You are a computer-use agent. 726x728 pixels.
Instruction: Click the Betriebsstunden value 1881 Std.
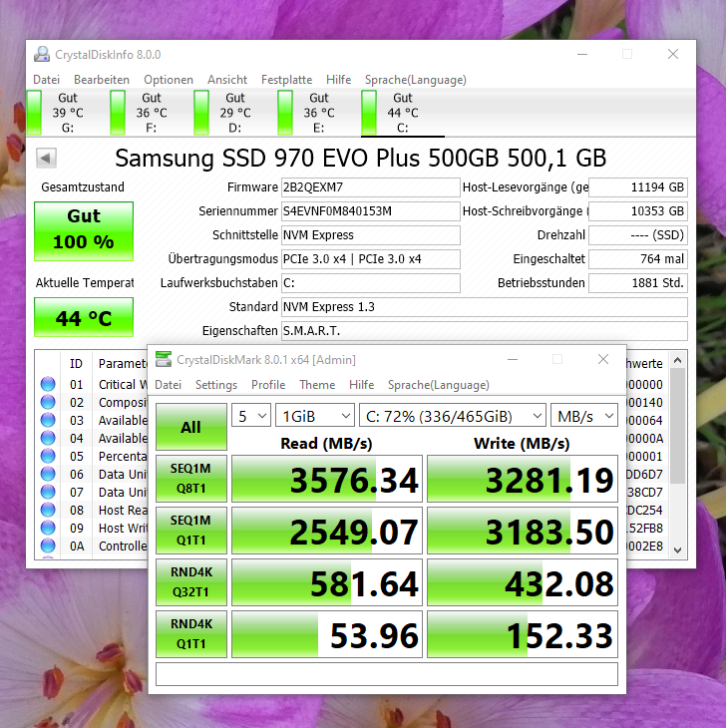638,283
